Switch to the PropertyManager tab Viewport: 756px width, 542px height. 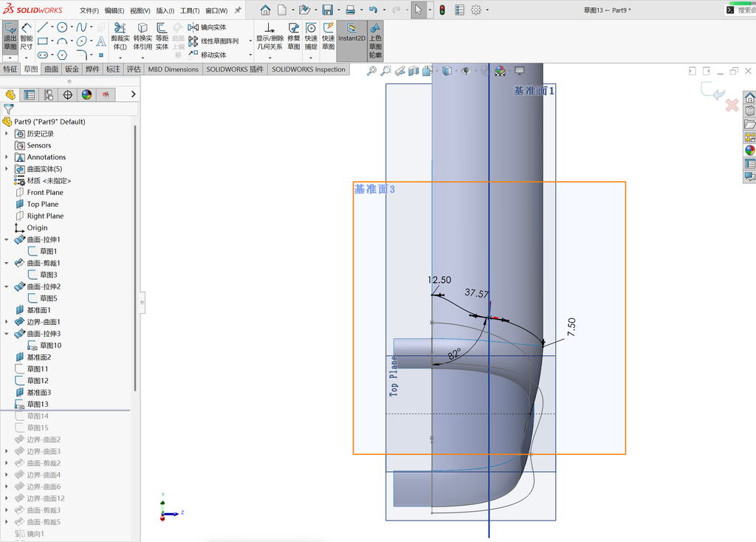tap(30, 95)
